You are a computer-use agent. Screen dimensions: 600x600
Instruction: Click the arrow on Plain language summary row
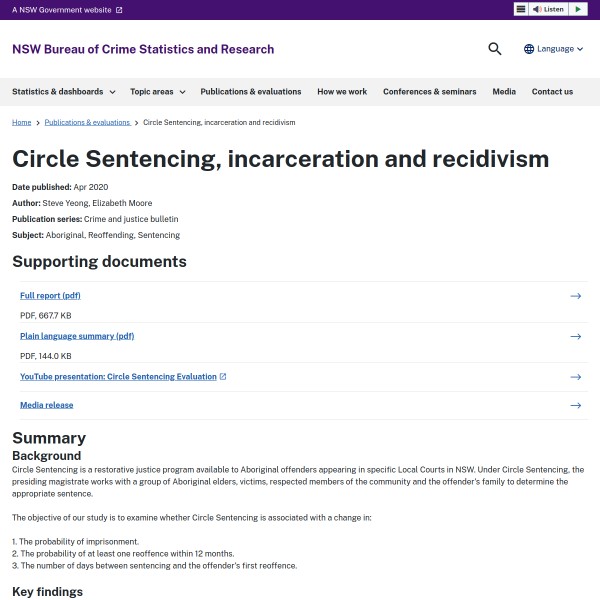point(575,336)
